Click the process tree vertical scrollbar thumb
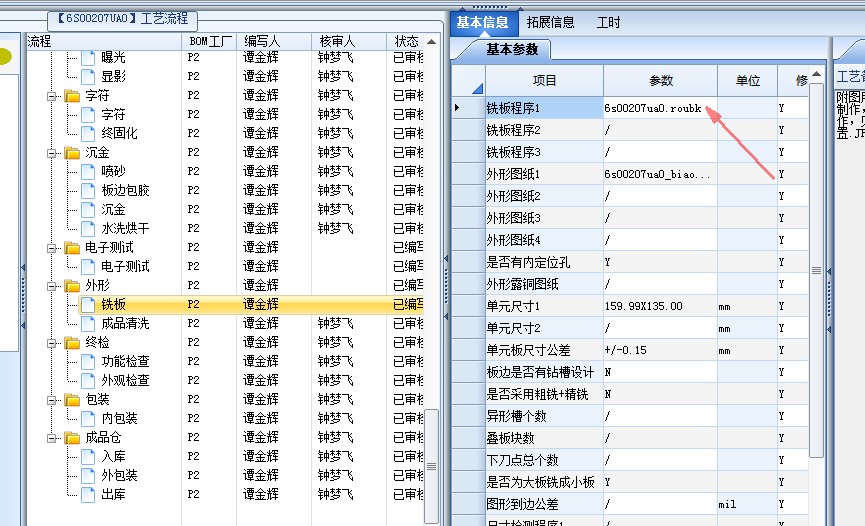 tap(431, 466)
